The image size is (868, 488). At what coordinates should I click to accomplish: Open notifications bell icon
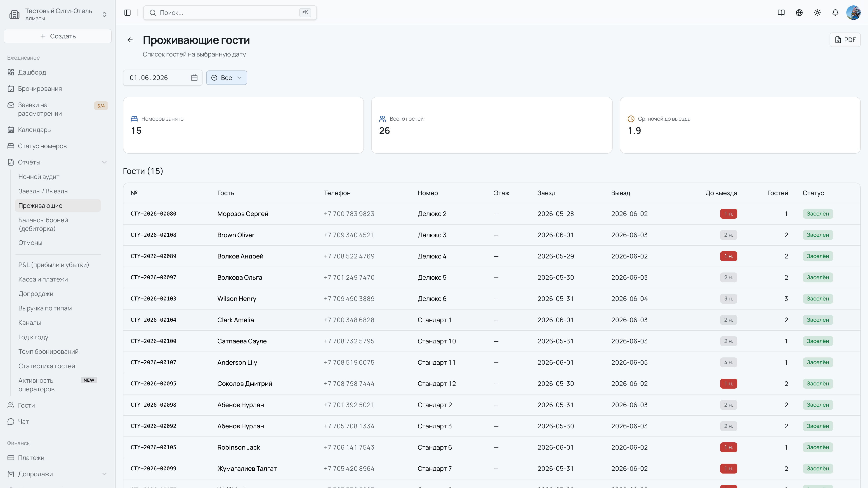tap(835, 13)
